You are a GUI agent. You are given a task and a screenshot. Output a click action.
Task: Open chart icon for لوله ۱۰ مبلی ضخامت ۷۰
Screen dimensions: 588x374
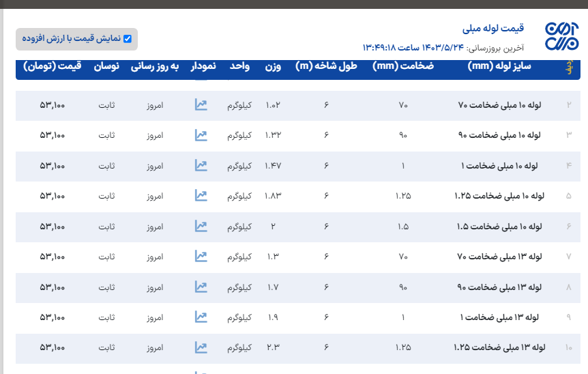click(x=201, y=105)
